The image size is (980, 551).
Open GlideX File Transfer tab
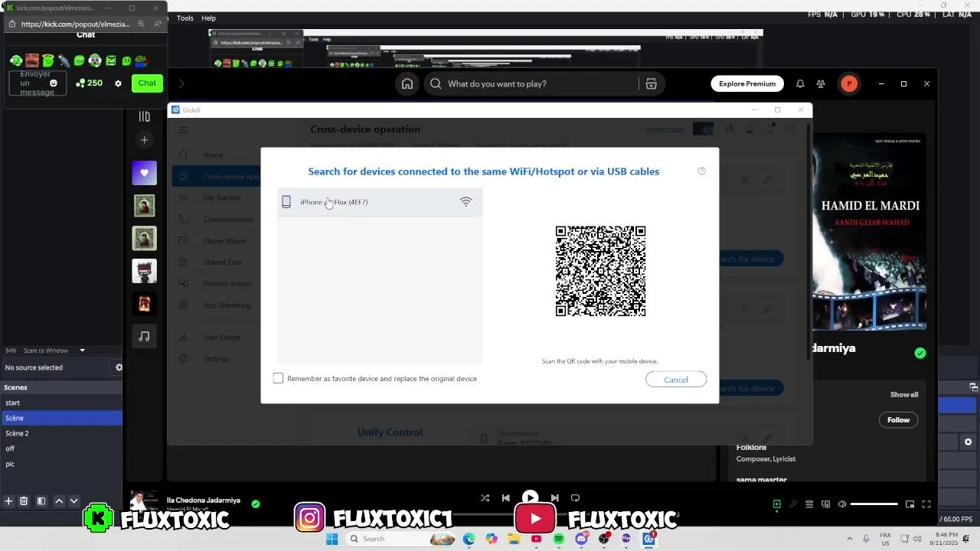pos(222,198)
